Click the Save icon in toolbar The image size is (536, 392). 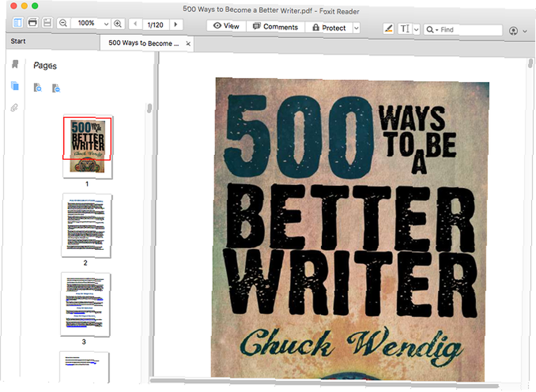(x=47, y=23)
